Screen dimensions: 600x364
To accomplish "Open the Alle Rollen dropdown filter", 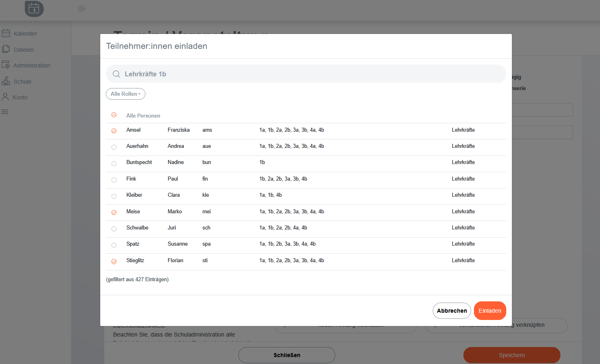I will (125, 94).
